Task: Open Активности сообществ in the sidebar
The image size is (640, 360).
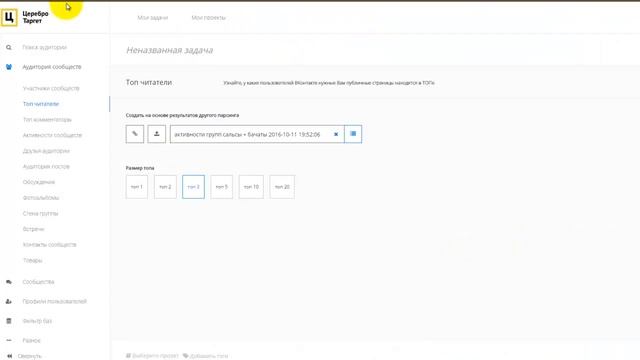Action: [x=52, y=135]
